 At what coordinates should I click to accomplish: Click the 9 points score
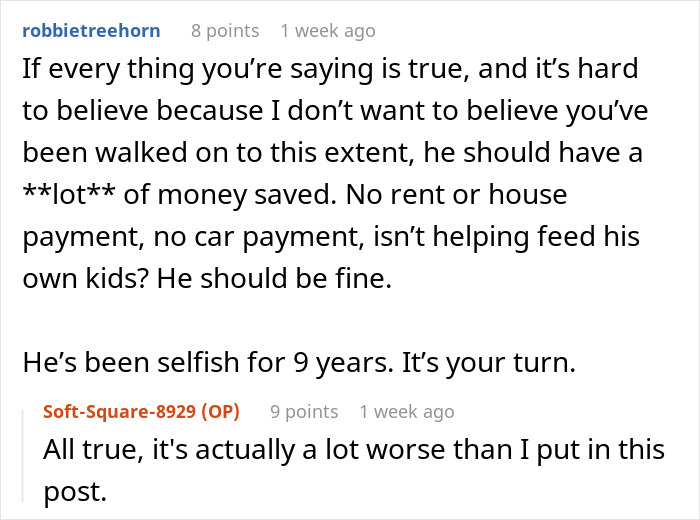coord(304,412)
